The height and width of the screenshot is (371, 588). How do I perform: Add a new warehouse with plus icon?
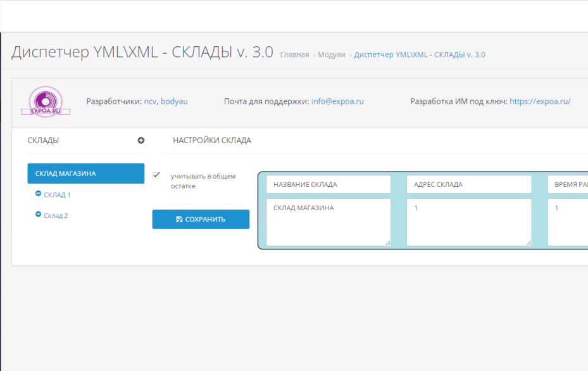[x=141, y=141]
